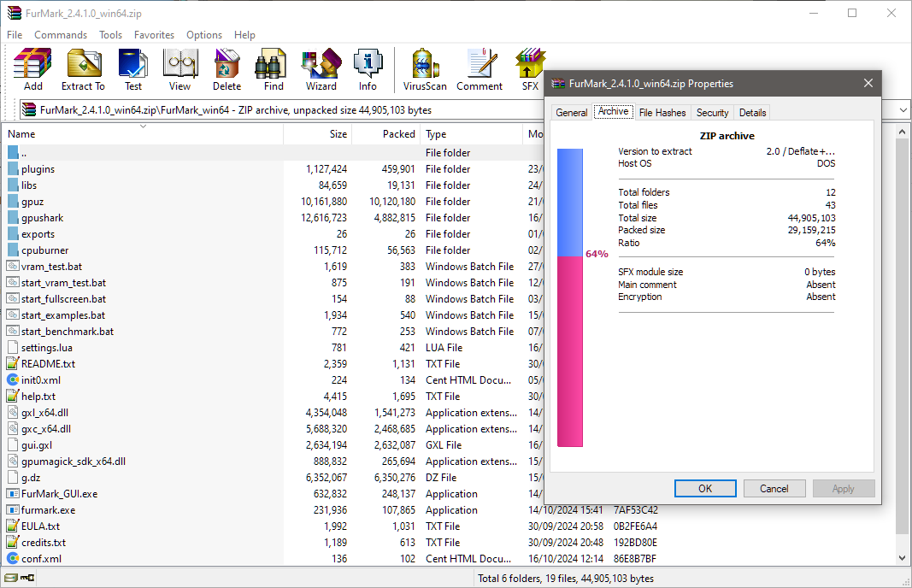Launch the Wizard tool
Viewport: 912px width, 588px height.
(321, 70)
